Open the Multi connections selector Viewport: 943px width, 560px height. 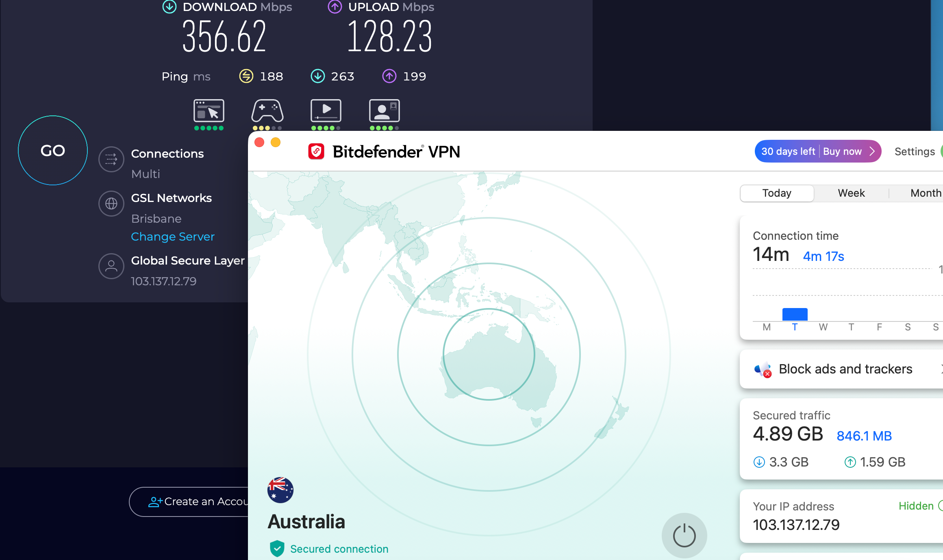pyautogui.click(x=145, y=174)
